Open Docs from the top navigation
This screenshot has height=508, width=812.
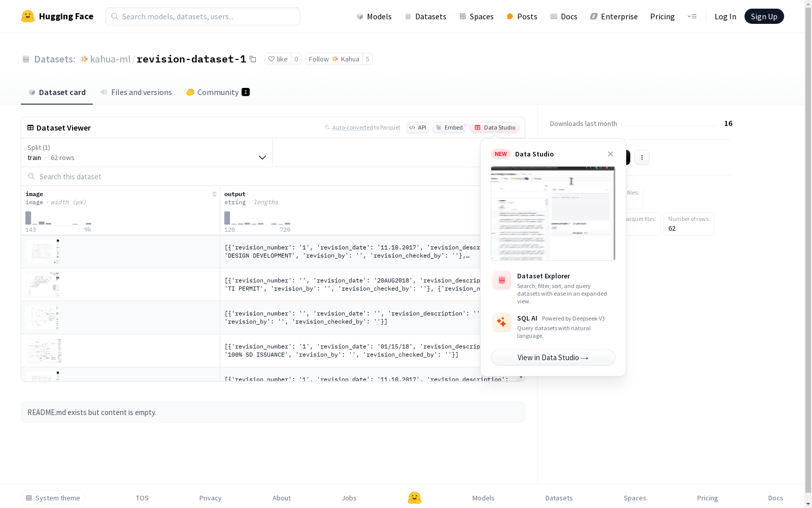[x=564, y=16]
